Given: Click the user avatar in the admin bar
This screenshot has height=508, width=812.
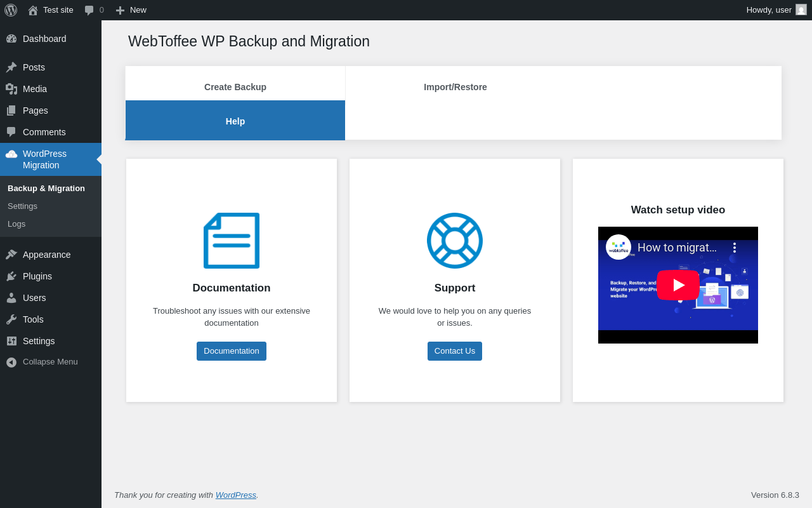Looking at the screenshot, I should (x=801, y=10).
